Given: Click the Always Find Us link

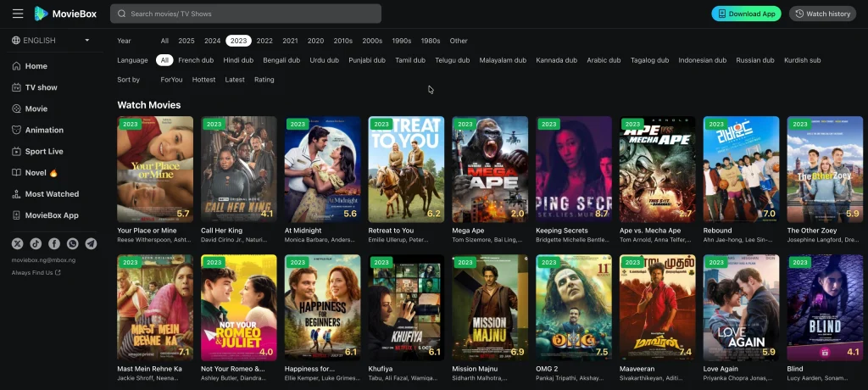Looking at the screenshot, I should (x=33, y=272).
